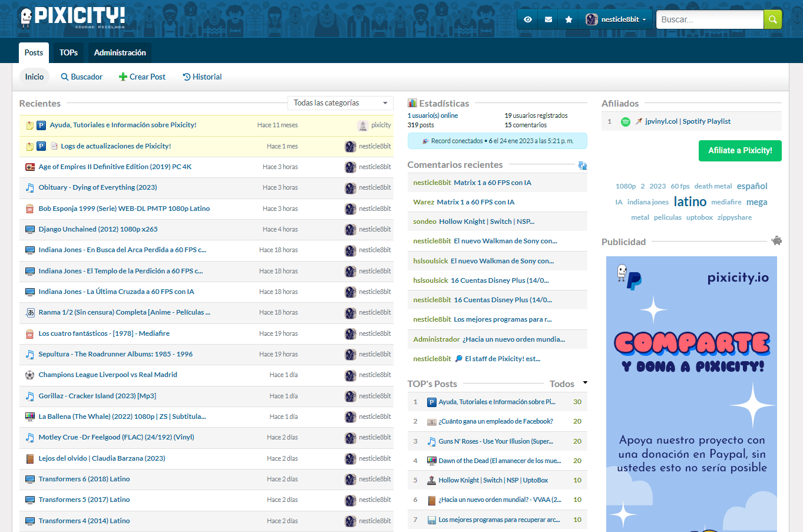
Task: Open favorites with the star icon
Action: click(569, 19)
